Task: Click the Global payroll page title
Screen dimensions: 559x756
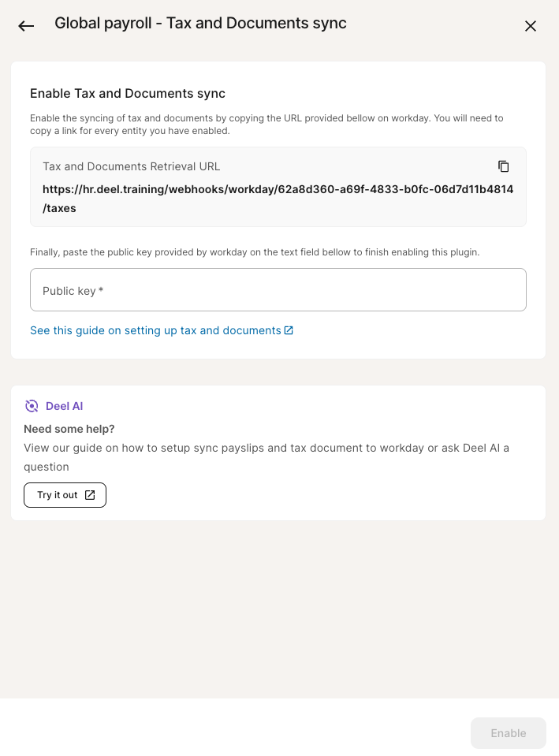Action: (x=200, y=24)
